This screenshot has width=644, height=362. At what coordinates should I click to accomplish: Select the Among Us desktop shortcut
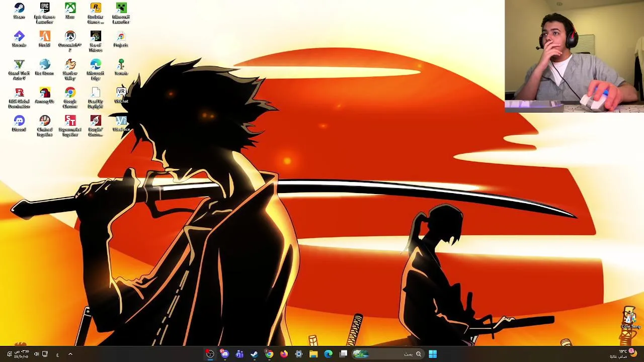pos(45,96)
